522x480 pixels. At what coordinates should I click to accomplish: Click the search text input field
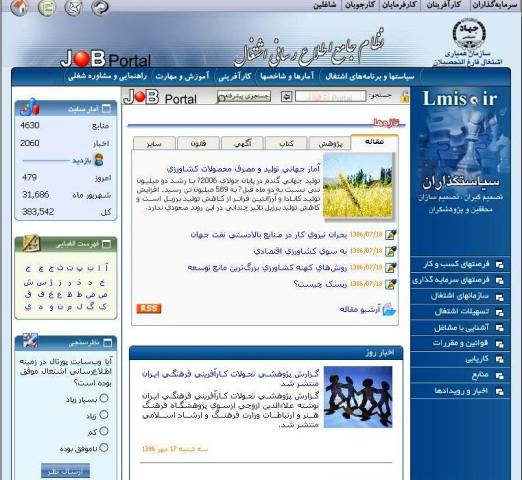point(330,97)
